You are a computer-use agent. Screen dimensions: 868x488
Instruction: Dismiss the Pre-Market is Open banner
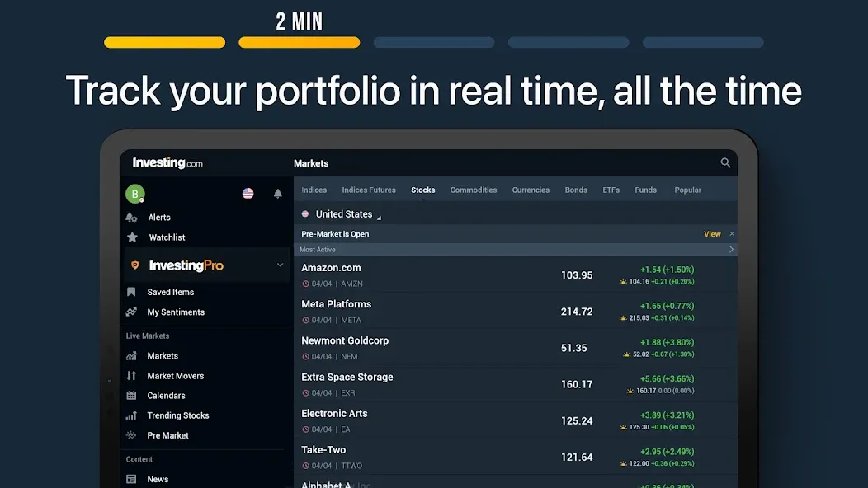coord(732,234)
